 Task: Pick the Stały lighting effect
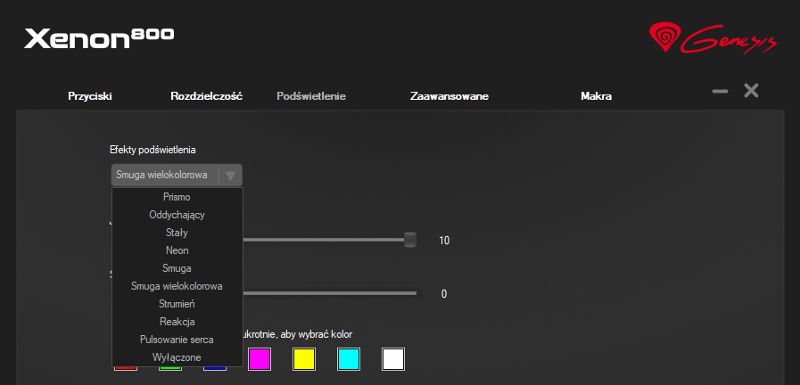(x=177, y=233)
